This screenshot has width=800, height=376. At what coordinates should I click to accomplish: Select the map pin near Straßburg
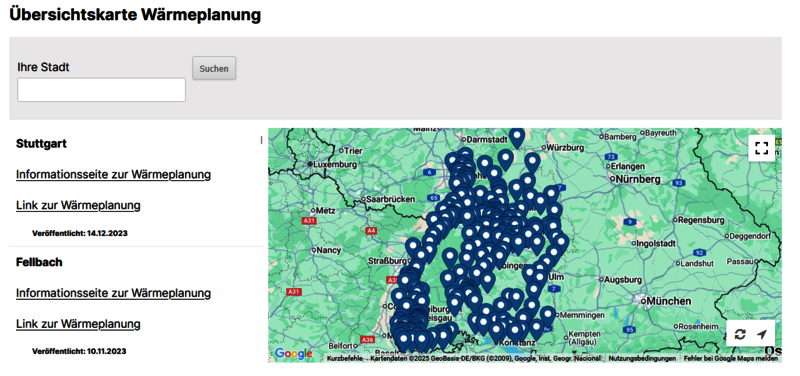pyautogui.click(x=413, y=247)
